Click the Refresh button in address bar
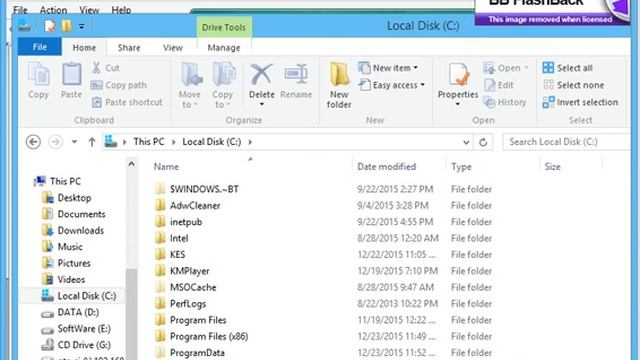The image size is (640, 360). point(483,142)
